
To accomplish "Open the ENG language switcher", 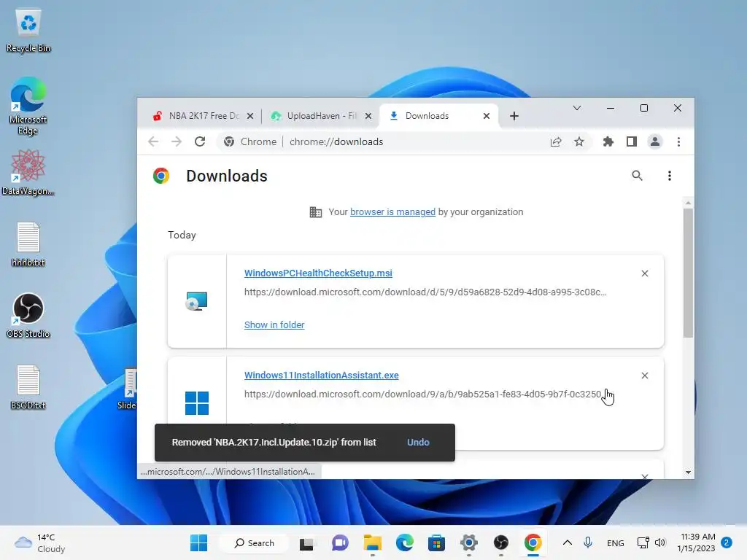I will (x=616, y=543).
